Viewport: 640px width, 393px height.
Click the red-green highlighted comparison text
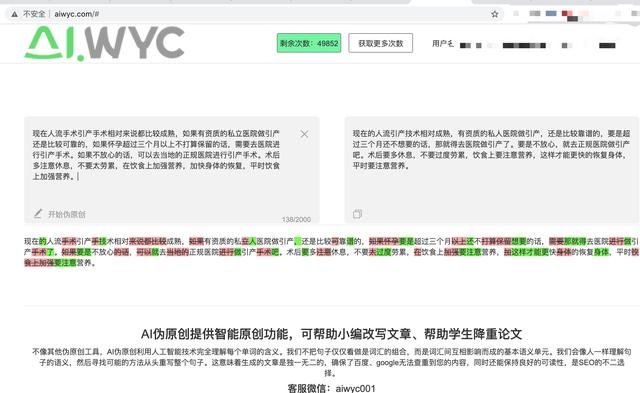tap(331, 252)
